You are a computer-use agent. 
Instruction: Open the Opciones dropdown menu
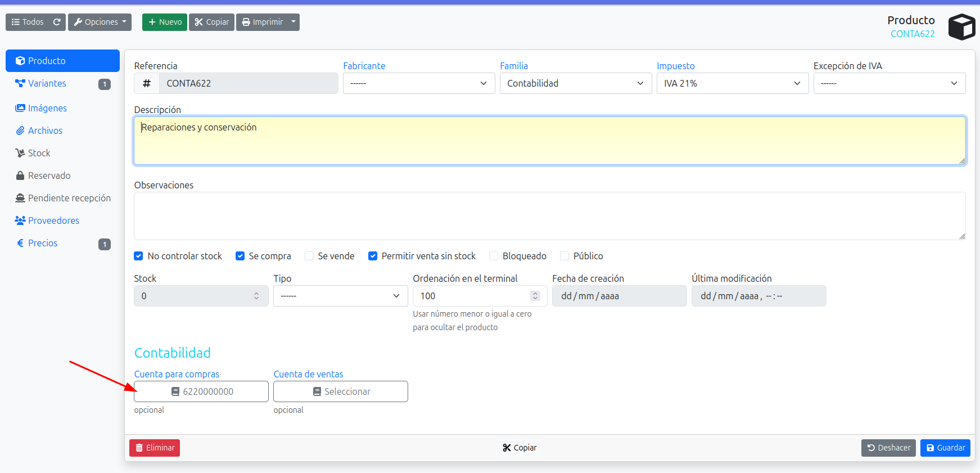(100, 22)
